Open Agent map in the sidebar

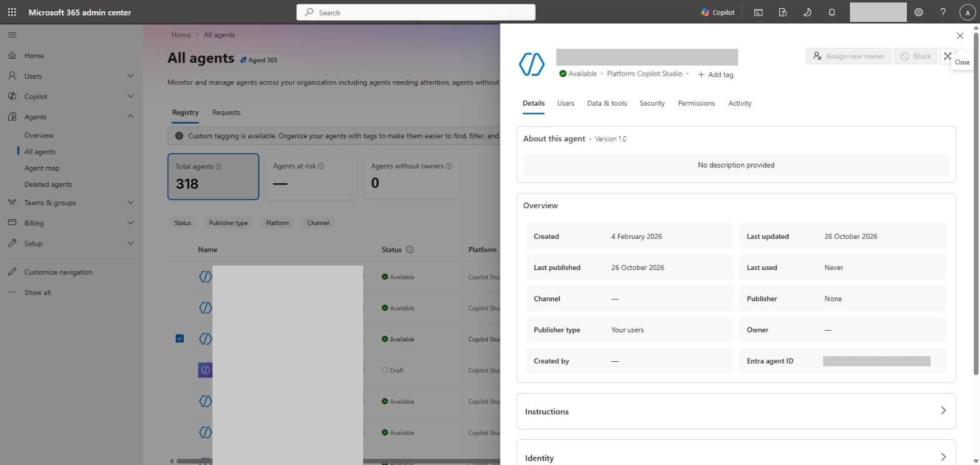click(42, 168)
